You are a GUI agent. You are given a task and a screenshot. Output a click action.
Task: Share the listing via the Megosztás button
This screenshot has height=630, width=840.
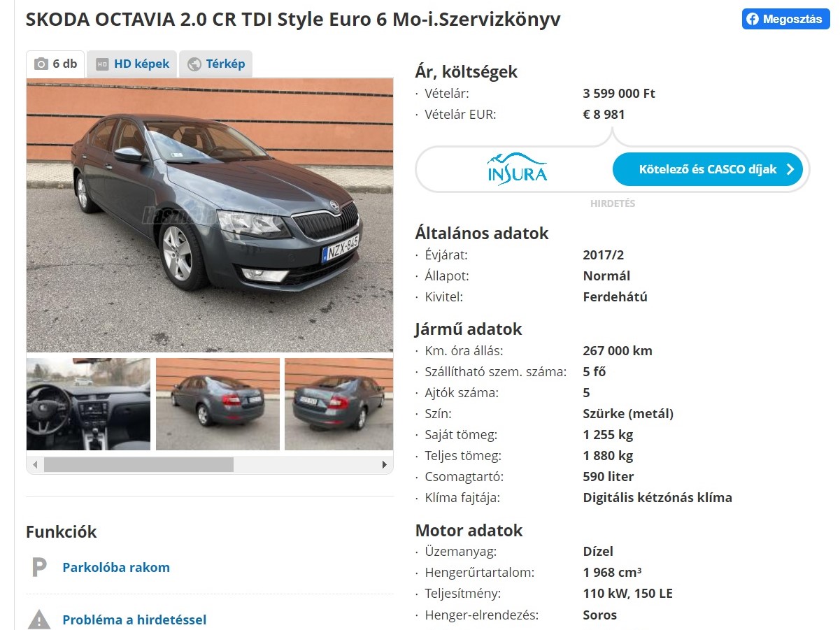[x=785, y=19]
